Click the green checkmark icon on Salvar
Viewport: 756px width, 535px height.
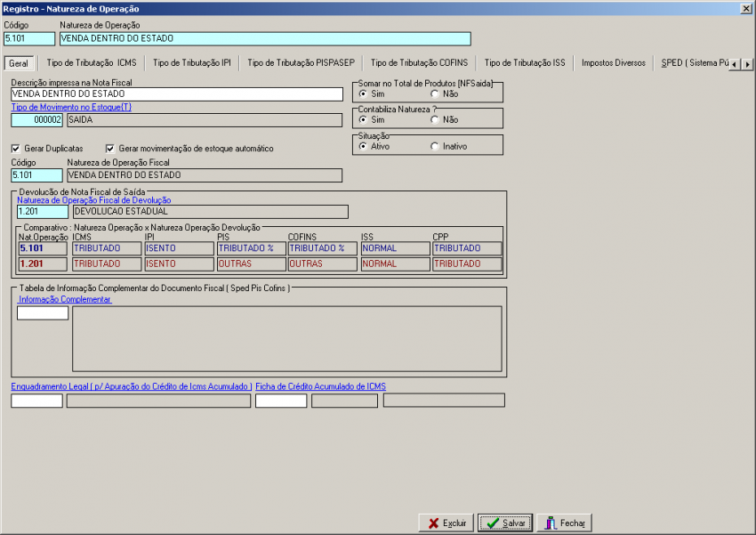click(x=493, y=523)
